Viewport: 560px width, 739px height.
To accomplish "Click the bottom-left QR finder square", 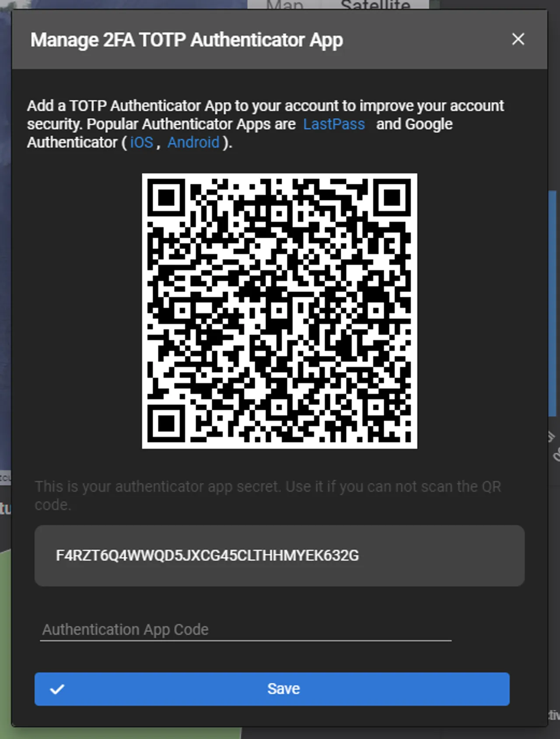I will coord(166,424).
